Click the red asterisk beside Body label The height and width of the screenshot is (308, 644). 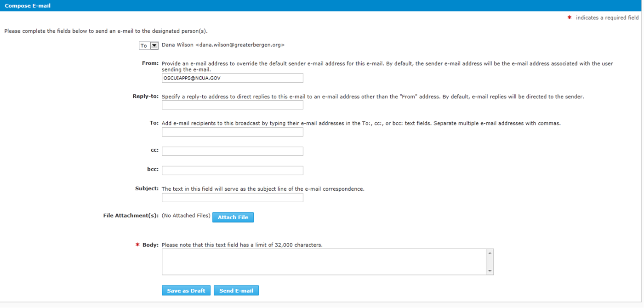[137, 245]
